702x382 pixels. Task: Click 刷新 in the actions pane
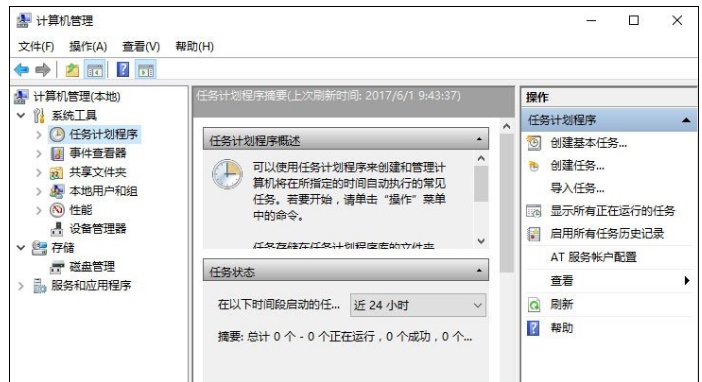coord(561,305)
